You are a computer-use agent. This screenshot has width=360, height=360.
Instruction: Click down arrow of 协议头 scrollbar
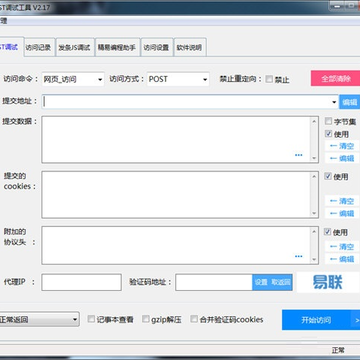(314, 259)
